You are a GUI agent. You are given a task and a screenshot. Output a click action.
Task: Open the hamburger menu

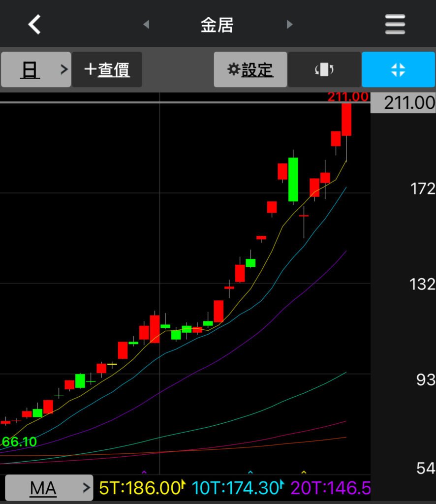(395, 24)
